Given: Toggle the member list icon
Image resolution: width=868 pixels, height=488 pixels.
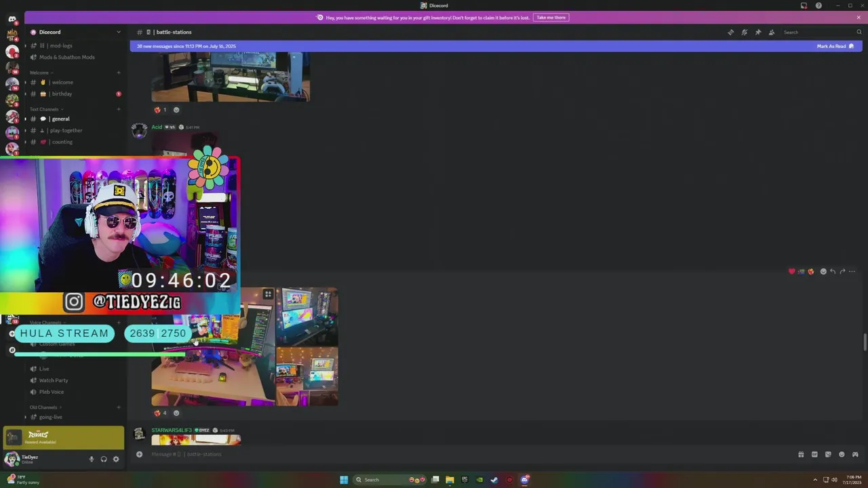Looking at the screenshot, I should pyautogui.click(x=772, y=32).
